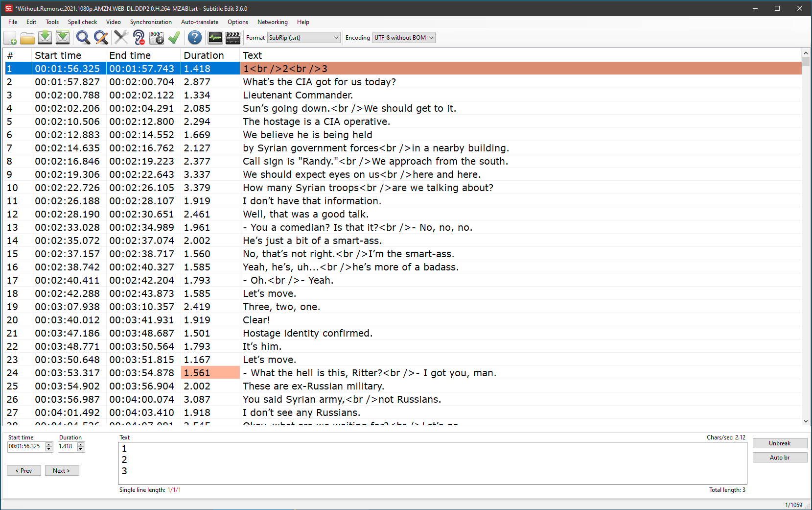Screen dimensions: 812x510
Task: Change the file Encoding via dropdown
Action: [429, 37]
